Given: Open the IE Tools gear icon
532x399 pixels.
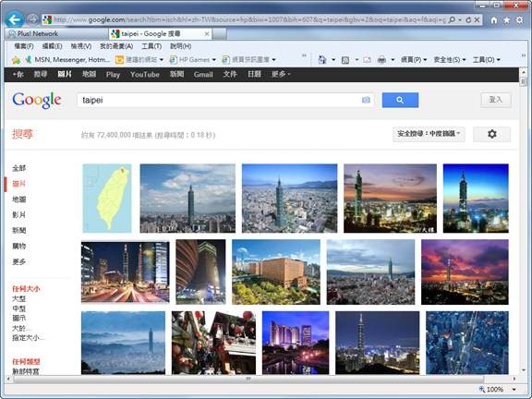Looking at the screenshot, I should click(x=519, y=20).
